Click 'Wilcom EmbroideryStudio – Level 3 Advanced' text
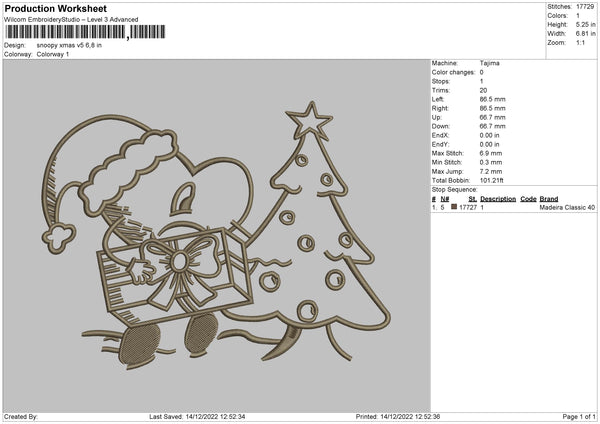This screenshot has width=600, height=424. click(71, 20)
